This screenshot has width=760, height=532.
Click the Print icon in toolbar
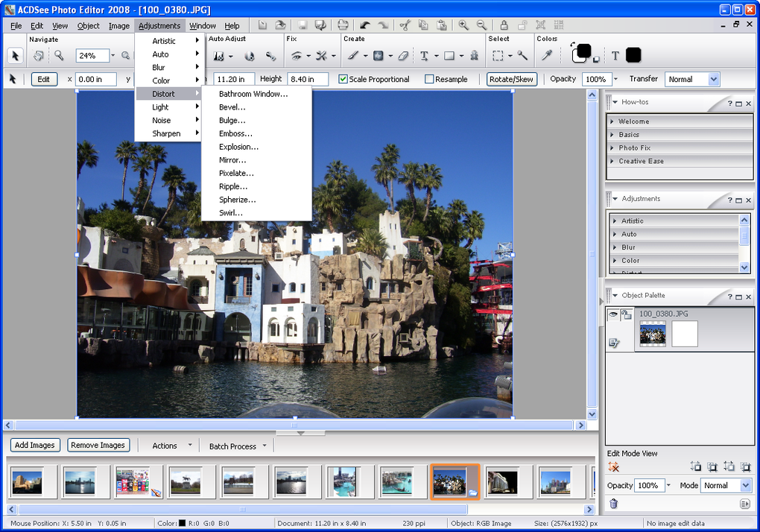[x=342, y=25]
